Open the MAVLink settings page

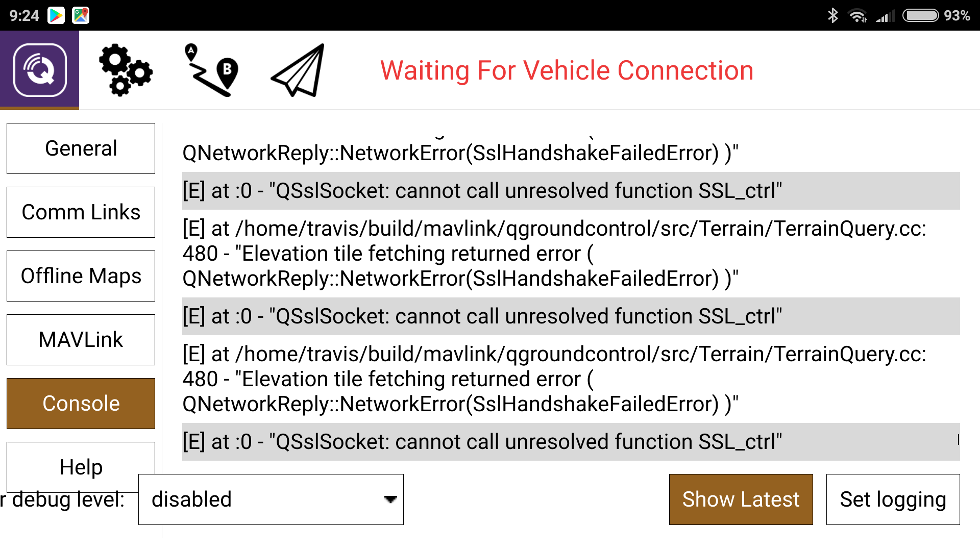[x=80, y=340]
